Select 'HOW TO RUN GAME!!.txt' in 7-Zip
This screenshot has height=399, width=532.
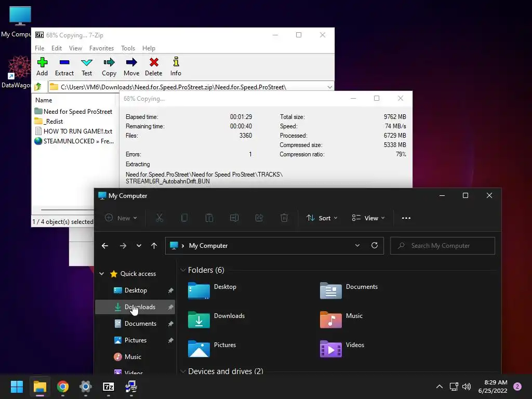73,131
